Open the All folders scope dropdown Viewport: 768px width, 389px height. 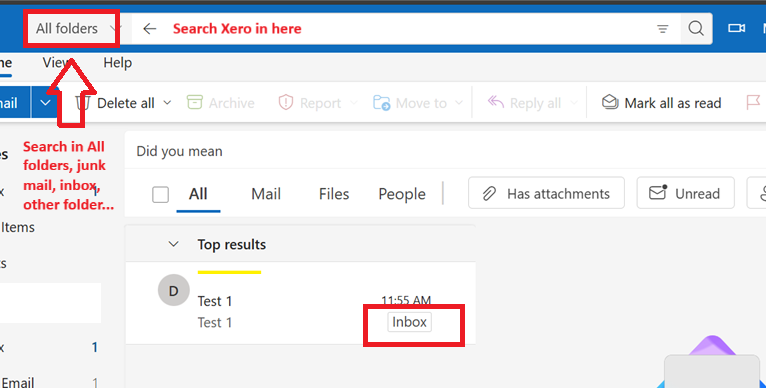click(72, 29)
